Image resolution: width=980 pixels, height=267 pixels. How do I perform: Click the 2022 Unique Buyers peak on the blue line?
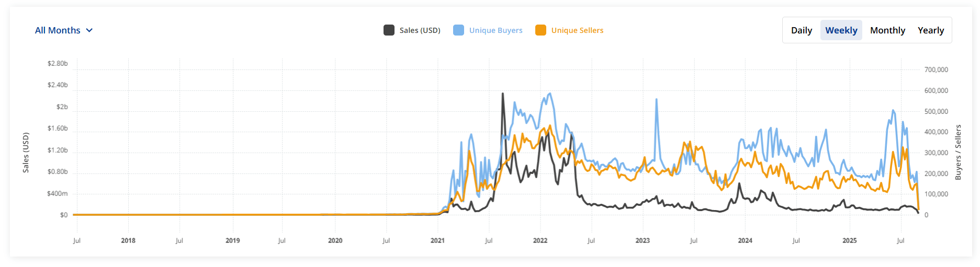coord(549,94)
